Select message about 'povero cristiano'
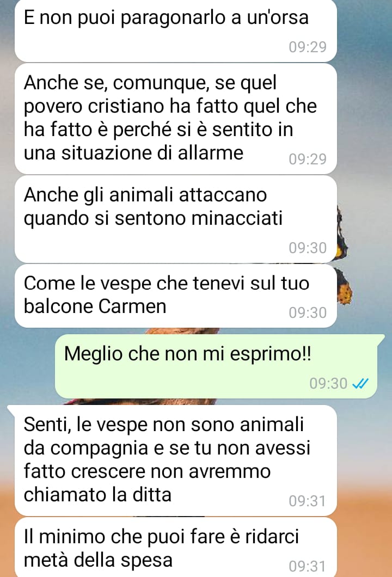 175,119
